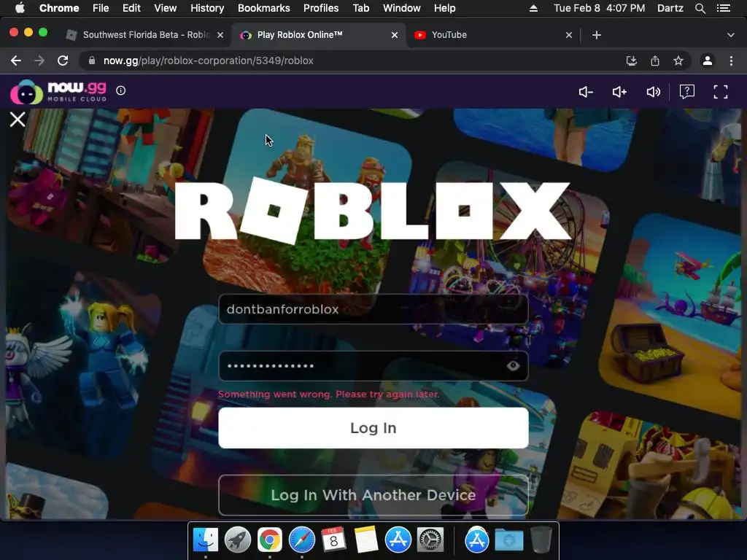Open a new Chrome tab
This screenshot has width=747, height=560.
click(597, 35)
